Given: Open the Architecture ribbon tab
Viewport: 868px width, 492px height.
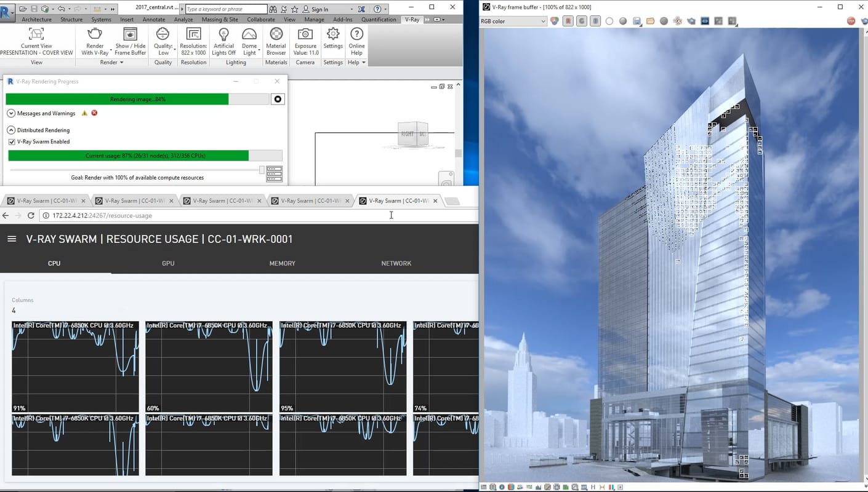Looking at the screenshot, I should click(36, 20).
